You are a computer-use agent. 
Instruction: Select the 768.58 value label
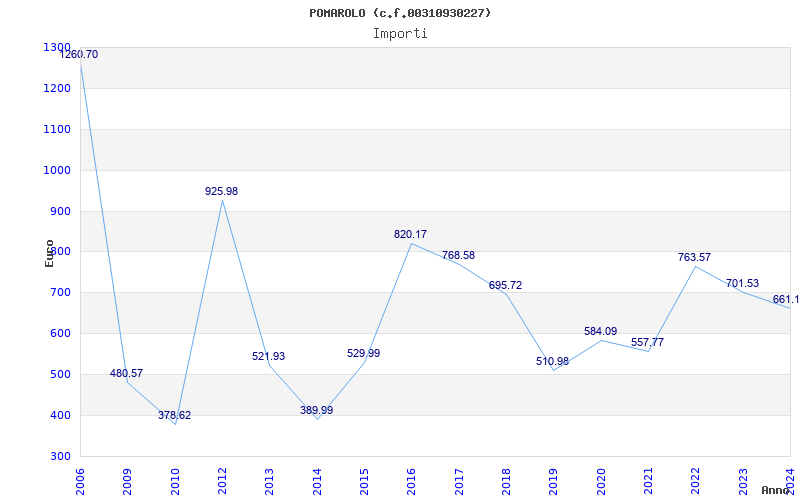[458, 256]
